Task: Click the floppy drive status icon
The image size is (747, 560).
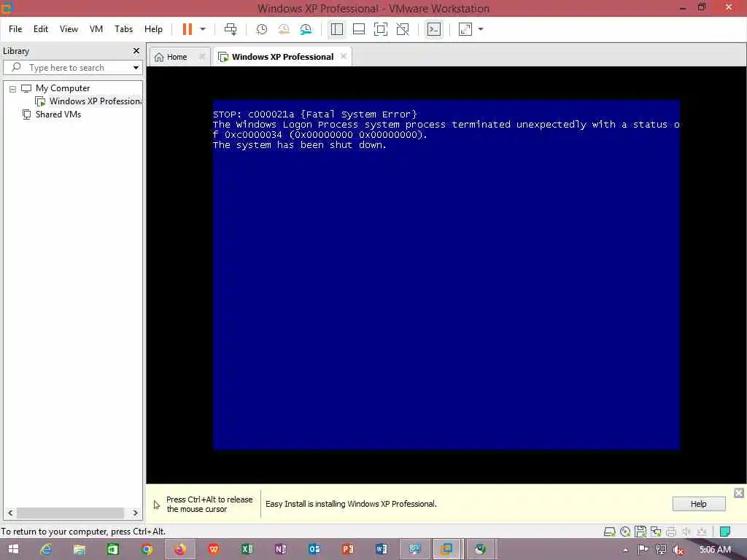Action: pyautogui.click(x=640, y=532)
